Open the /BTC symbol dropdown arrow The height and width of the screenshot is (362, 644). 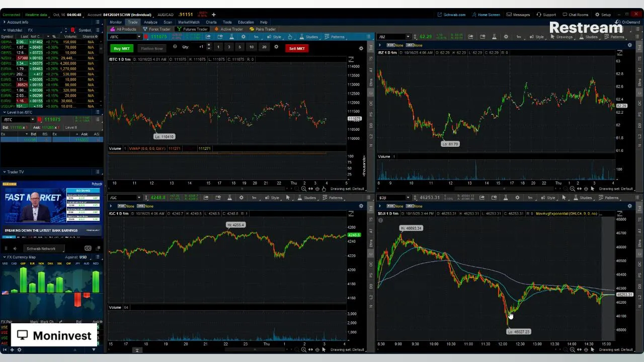pos(139,37)
